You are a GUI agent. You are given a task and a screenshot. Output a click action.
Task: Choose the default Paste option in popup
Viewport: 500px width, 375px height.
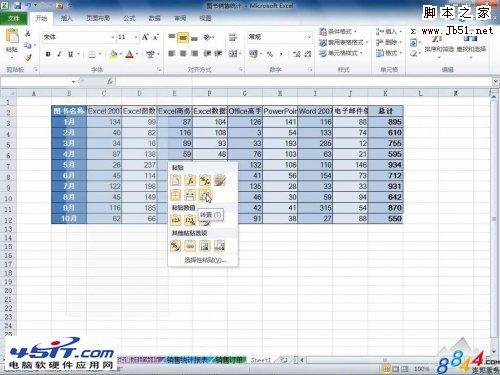point(175,180)
